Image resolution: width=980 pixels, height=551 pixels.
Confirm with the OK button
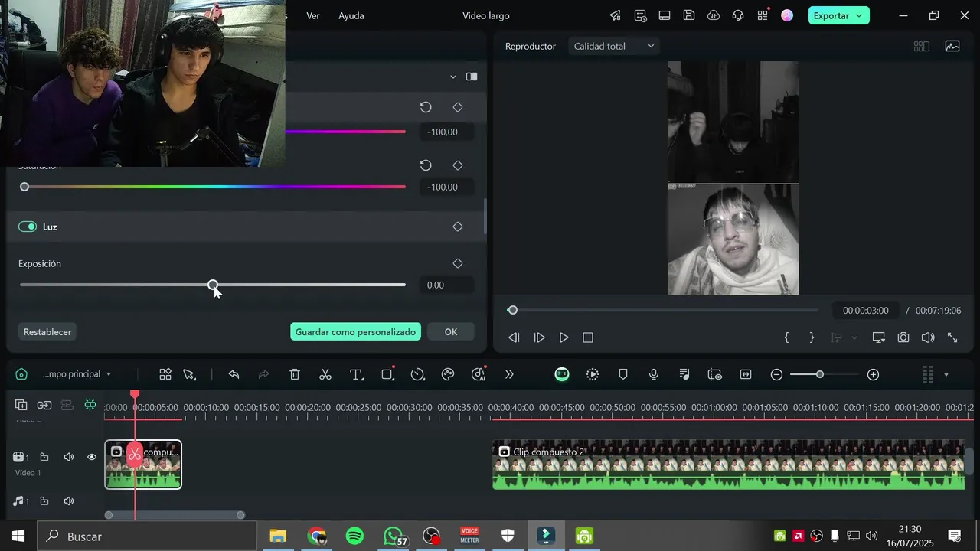point(451,332)
